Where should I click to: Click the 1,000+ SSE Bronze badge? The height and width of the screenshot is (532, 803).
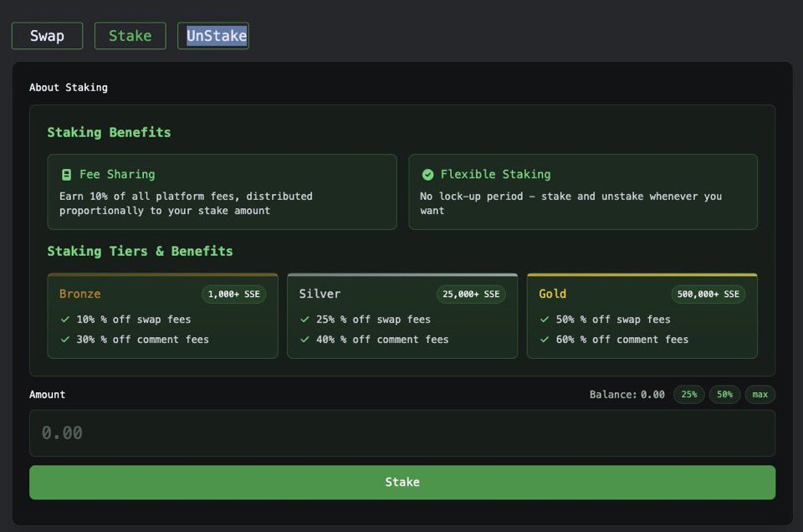point(234,294)
